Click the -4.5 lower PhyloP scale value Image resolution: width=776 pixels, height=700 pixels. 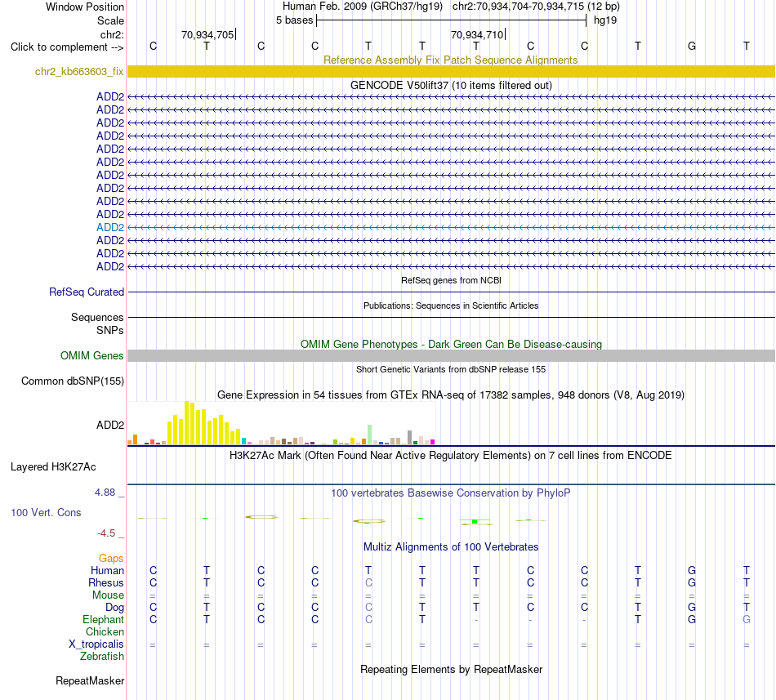pyautogui.click(x=106, y=533)
